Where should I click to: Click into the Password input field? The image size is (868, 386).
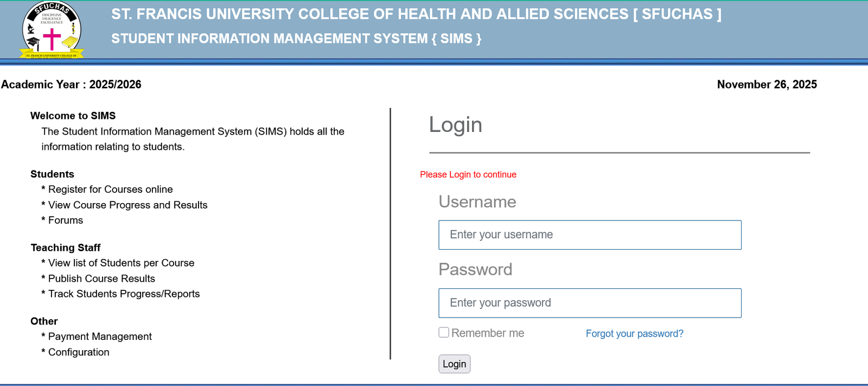tap(590, 303)
